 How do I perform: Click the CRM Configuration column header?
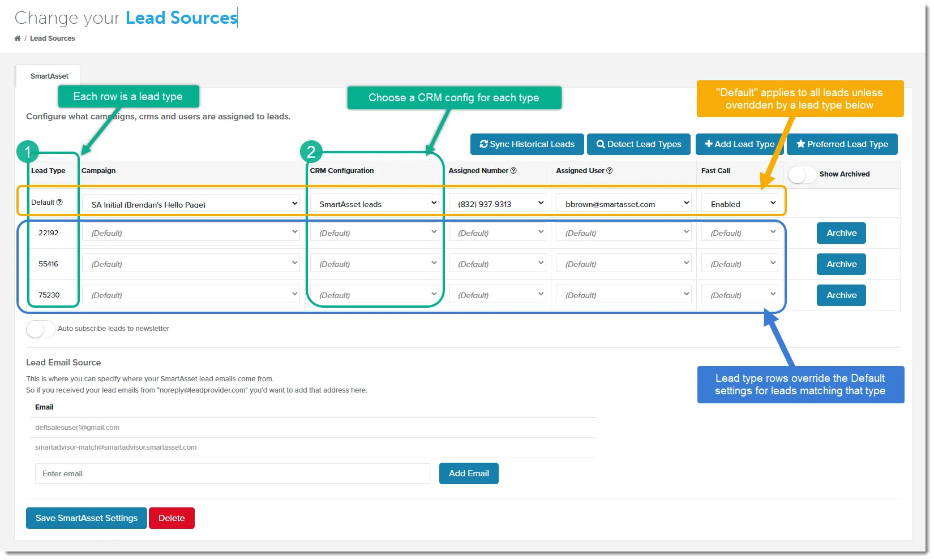[342, 171]
